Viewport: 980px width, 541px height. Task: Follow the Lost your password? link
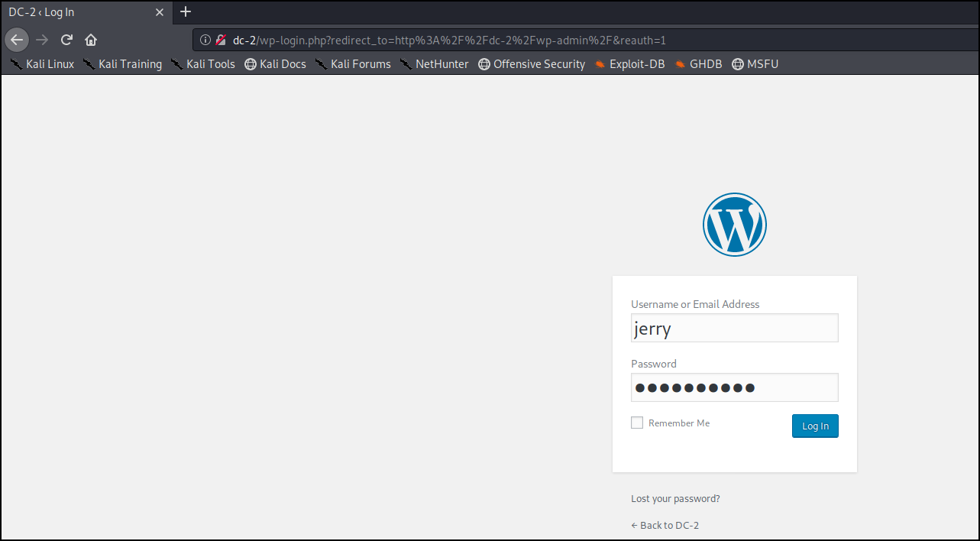675,498
